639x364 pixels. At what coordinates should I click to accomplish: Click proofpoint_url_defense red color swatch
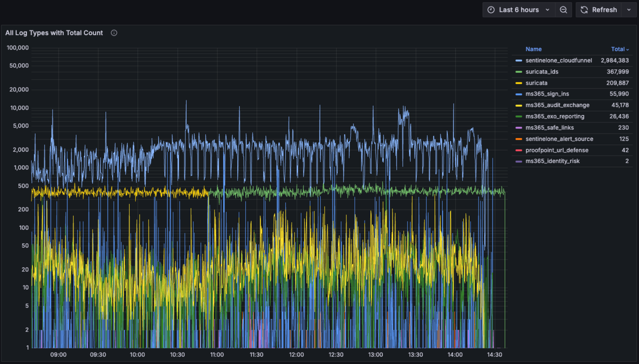point(519,150)
